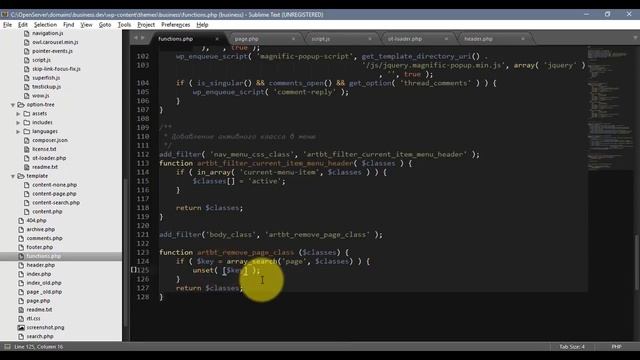Click the sidebar vertical scrollbar

126,252
